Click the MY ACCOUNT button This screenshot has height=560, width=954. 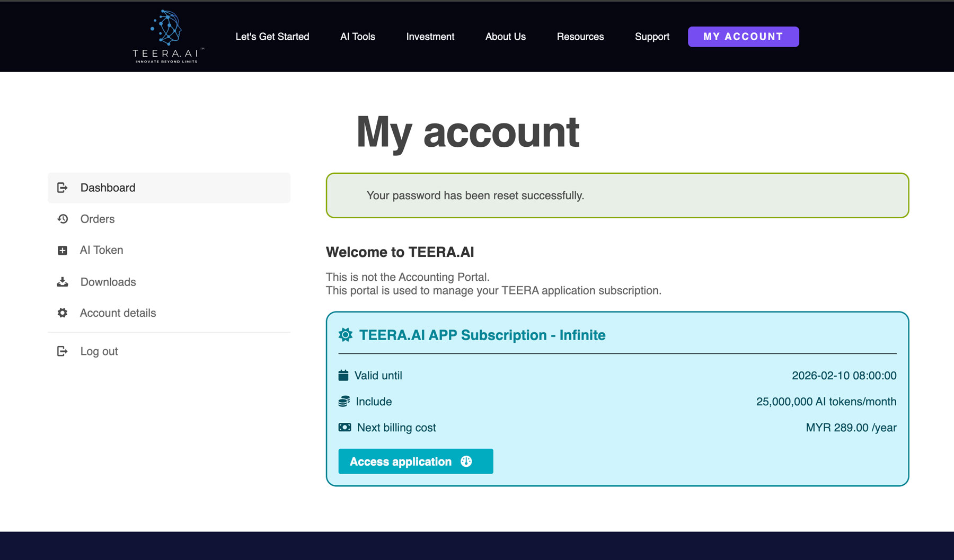[743, 37]
